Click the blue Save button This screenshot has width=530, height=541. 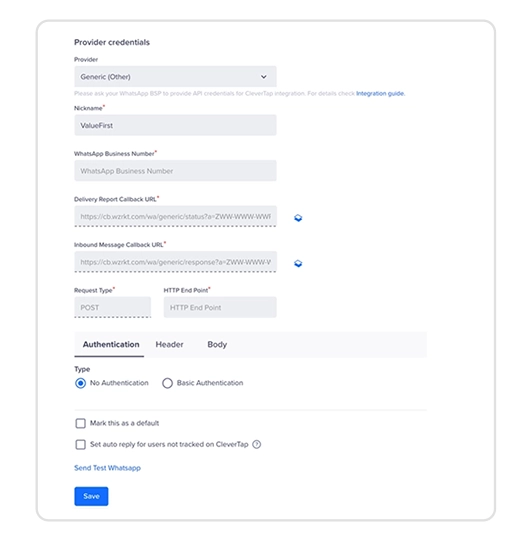click(x=91, y=496)
